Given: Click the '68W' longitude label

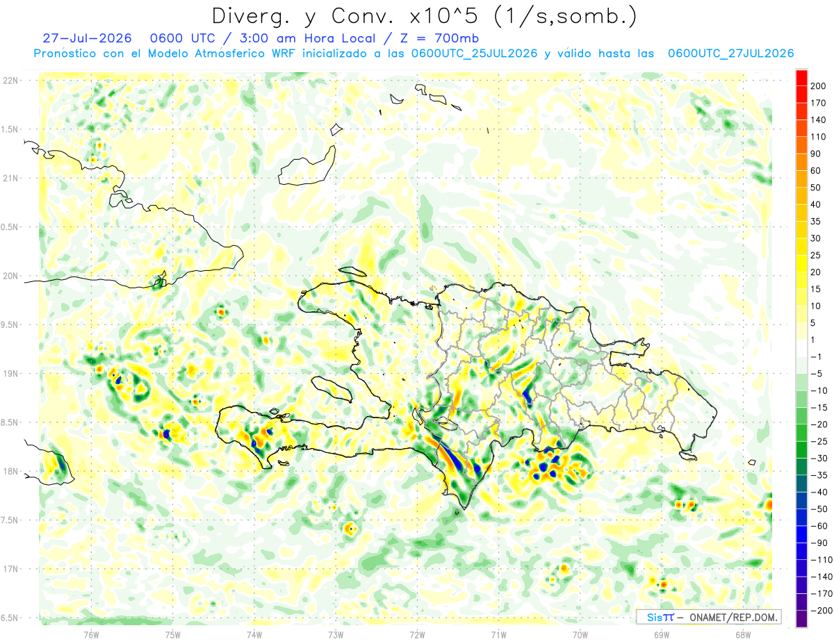Looking at the screenshot, I should click(743, 634).
